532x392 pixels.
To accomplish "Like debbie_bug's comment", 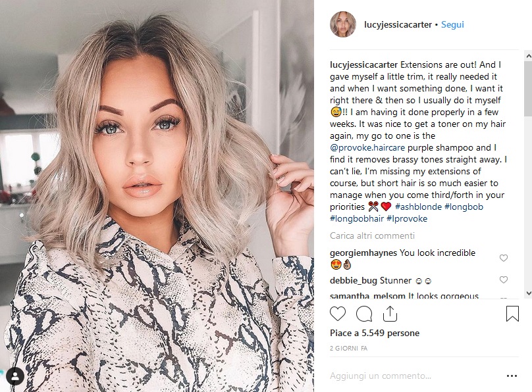I will (x=504, y=280).
